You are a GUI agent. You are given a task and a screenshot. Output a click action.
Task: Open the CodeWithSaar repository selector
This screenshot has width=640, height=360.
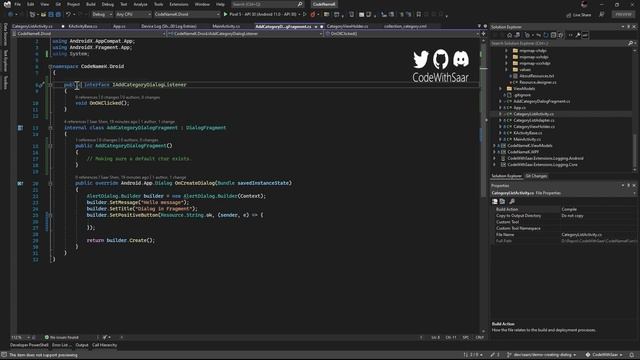pos(604,355)
